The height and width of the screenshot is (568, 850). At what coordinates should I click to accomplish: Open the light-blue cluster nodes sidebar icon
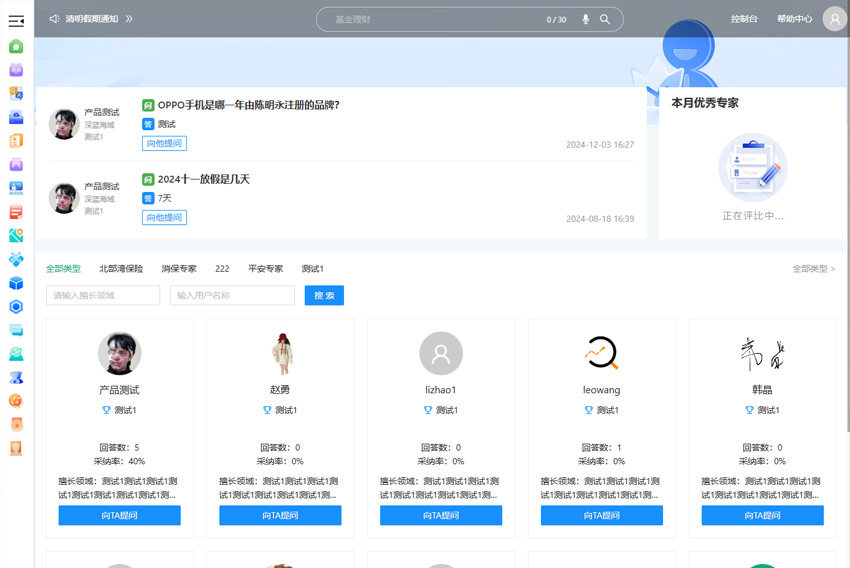tap(16, 259)
